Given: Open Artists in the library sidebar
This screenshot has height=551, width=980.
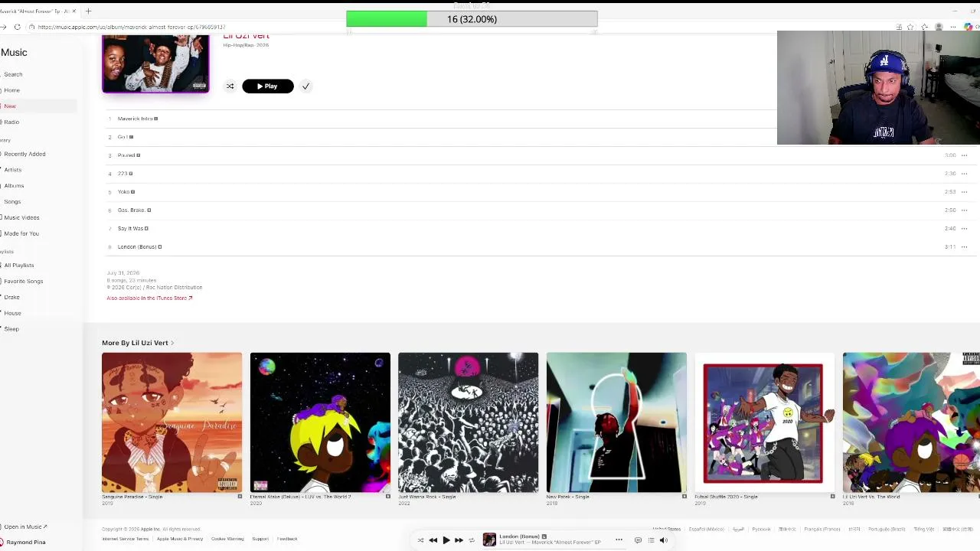Looking at the screenshot, I should point(12,170).
